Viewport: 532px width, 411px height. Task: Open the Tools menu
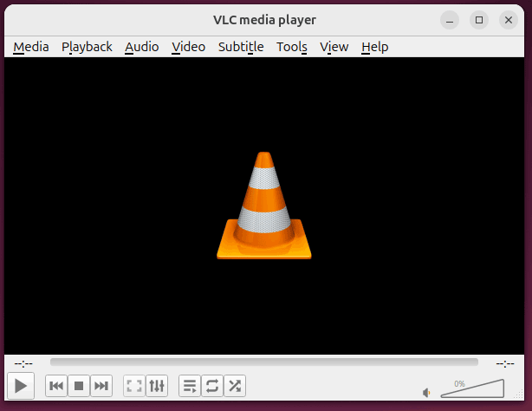coord(292,47)
